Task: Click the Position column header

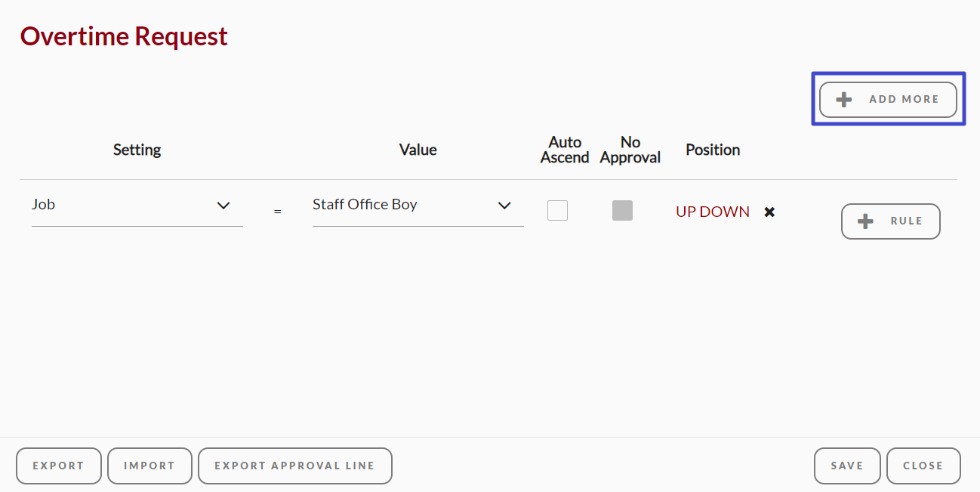Action: click(x=713, y=150)
